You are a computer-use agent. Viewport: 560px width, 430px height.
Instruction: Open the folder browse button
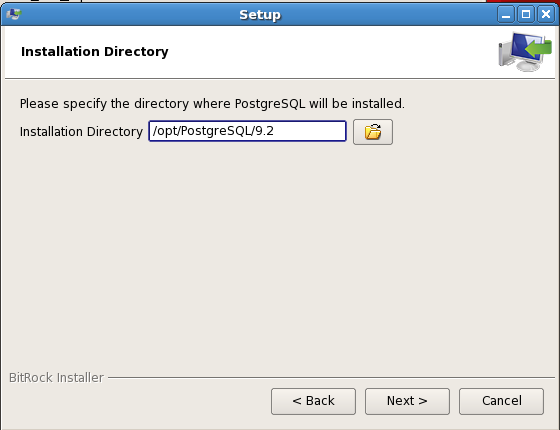point(373,132)
